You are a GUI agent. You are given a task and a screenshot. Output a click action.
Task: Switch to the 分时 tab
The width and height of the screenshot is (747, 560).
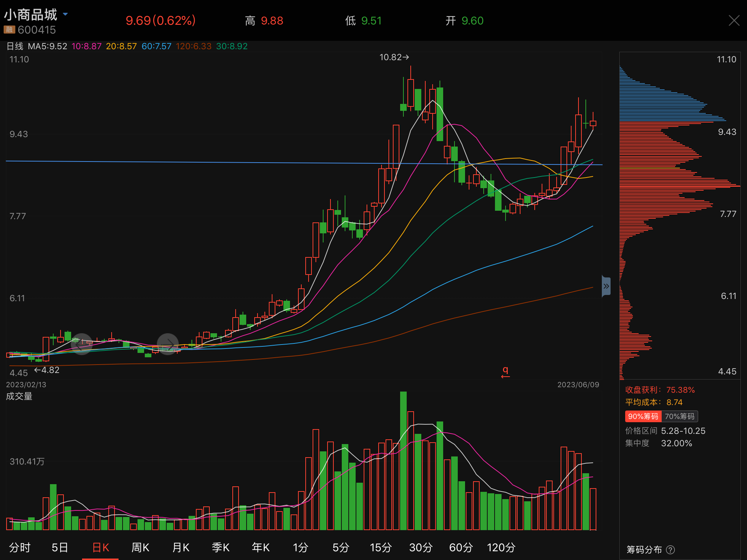pos(20,547)
